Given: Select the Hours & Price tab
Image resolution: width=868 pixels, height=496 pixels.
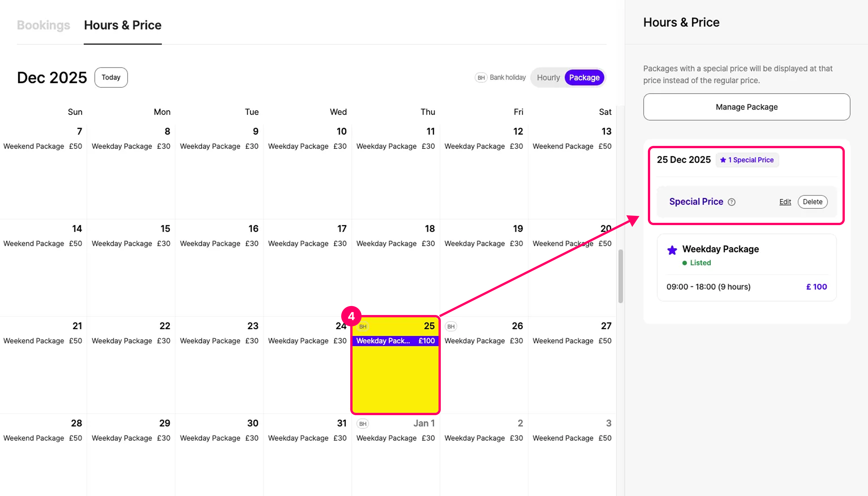Looking at the screenshot, I should [123, 25].
